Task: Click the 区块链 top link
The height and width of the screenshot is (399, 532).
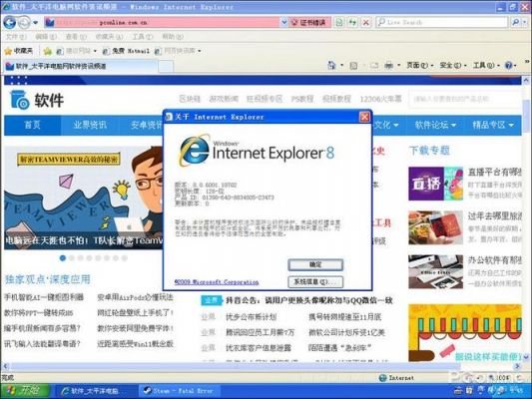Action: click(190, 99)
